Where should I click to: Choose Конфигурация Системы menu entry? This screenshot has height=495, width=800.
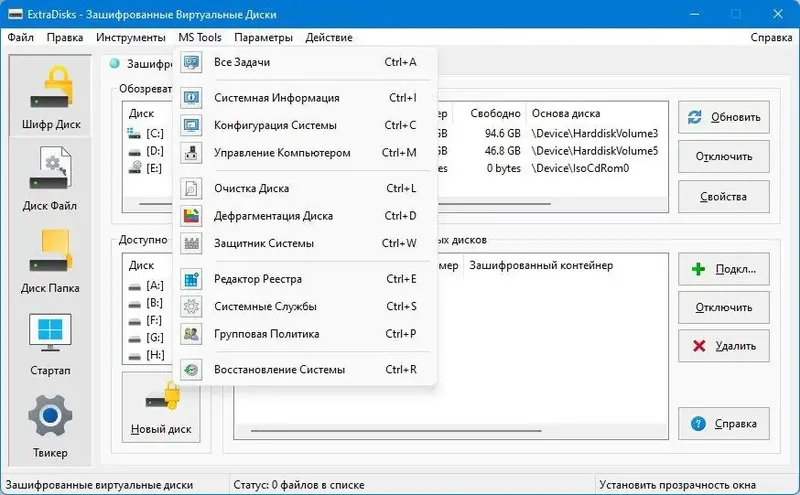click(305, 125)
